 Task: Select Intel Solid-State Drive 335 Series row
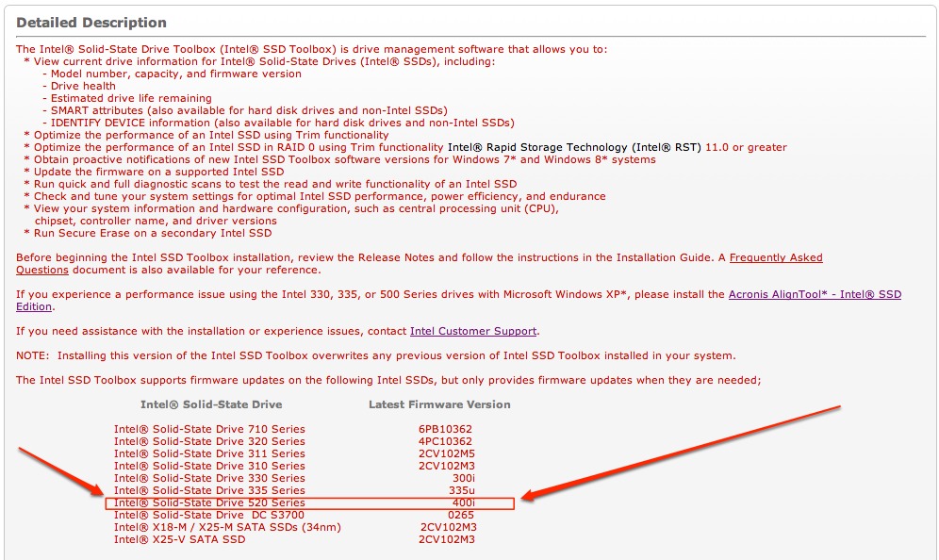294,490
